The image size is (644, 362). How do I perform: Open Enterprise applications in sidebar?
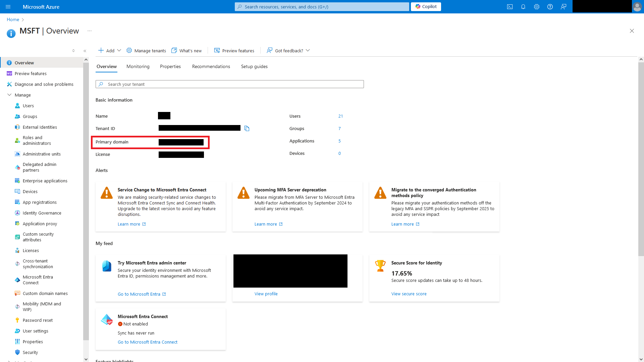coord(45,181)
